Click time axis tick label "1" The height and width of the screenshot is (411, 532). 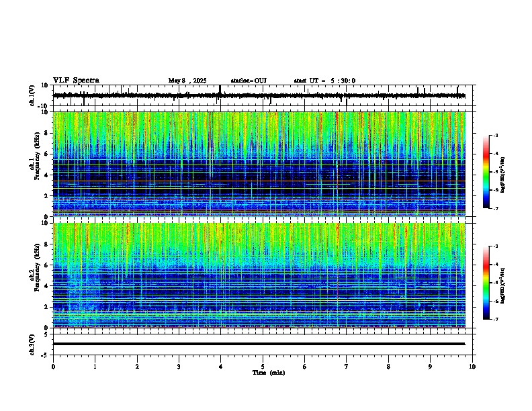tap(95, 367)
